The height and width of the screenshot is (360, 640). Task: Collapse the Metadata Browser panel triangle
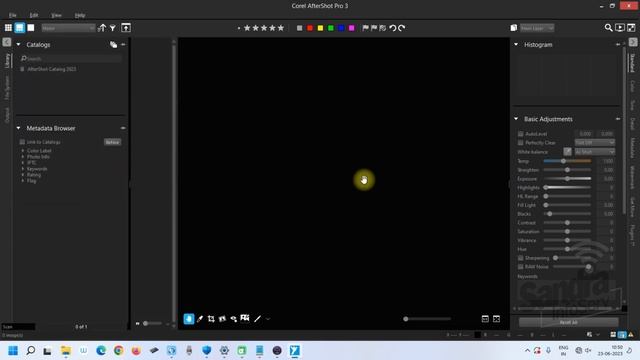pos(18,128)
